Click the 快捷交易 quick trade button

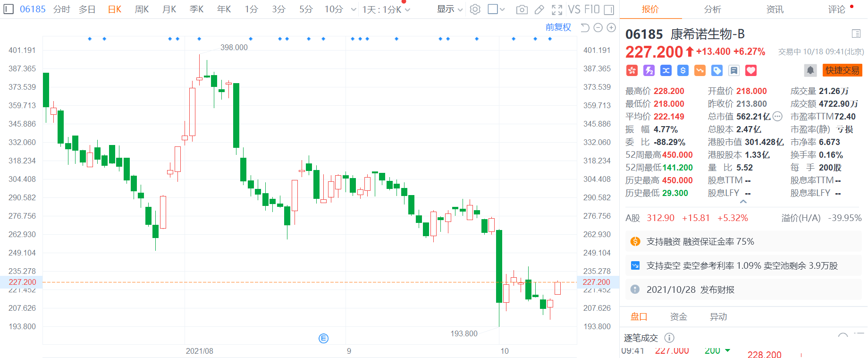point(842,70)
